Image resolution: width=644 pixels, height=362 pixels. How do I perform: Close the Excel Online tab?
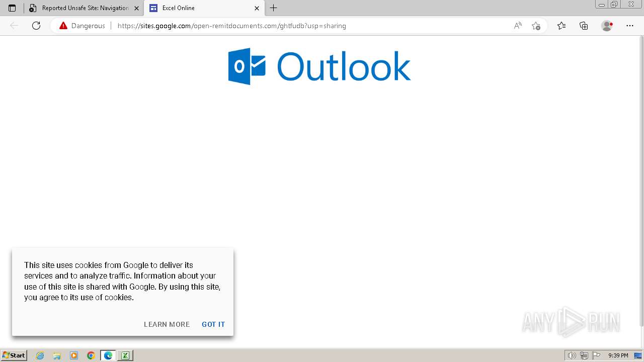tap(257, 8)
